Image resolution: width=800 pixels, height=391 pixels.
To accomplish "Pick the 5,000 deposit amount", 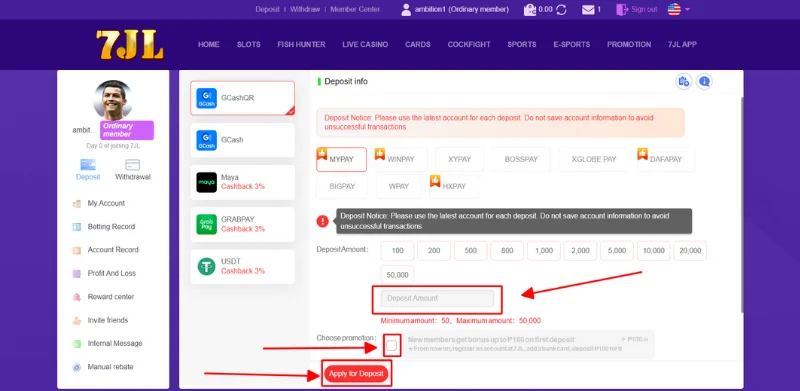I will [x=617, y=251].
